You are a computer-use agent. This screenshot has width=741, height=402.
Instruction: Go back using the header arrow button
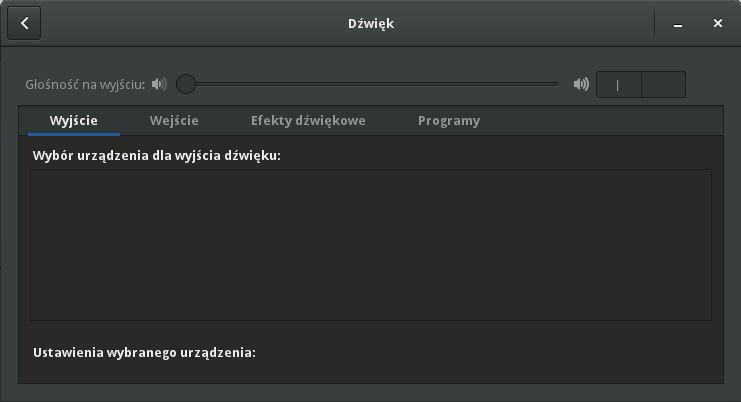click(24, 24)
